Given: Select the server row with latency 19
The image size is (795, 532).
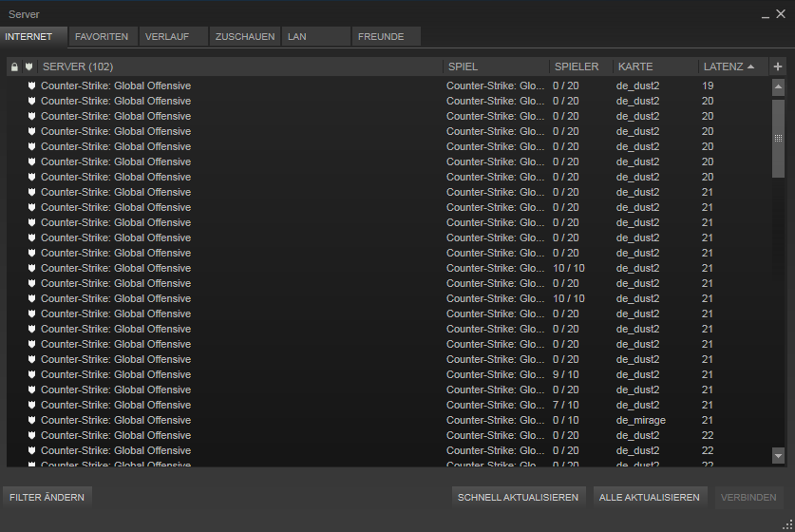Looking at the screenshot, I should pyautogui.click(x=388, y=85).
